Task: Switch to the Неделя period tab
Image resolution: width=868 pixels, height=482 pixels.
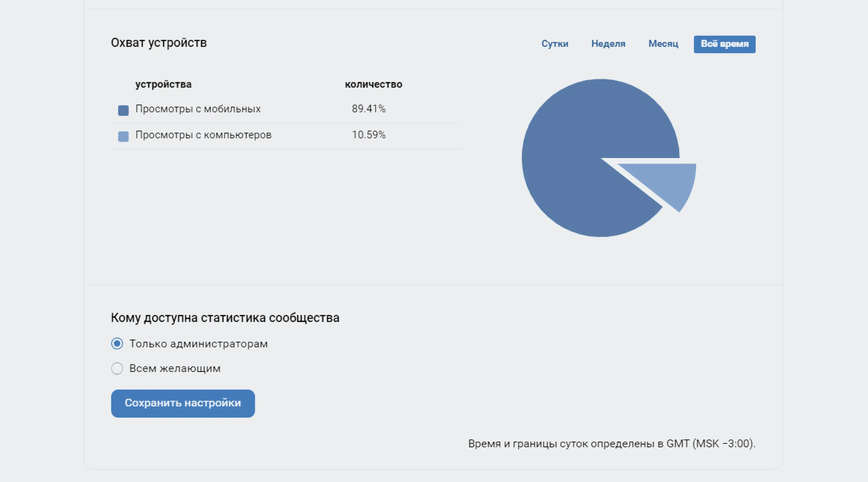Action: 608,44
